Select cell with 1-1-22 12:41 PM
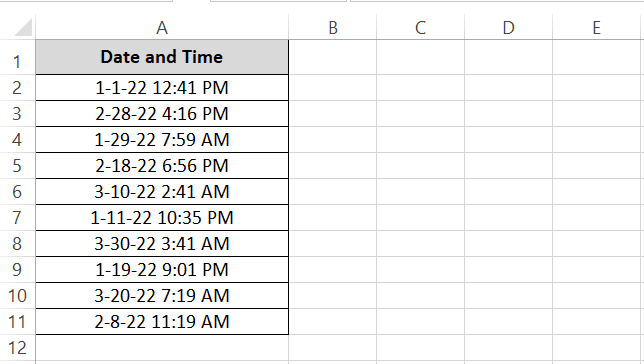The height and width of the screenshot is (364, 644). [162, 88]
